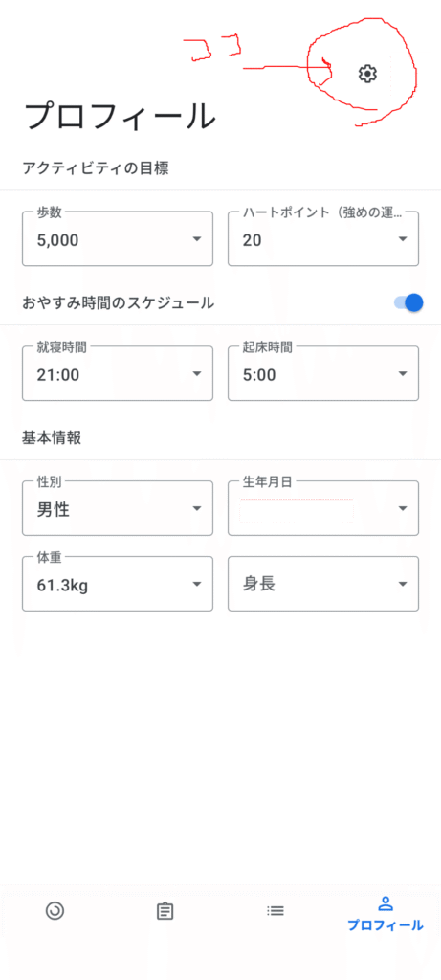
Task: Set the 身長 height dropdown
Action: point(323,584)
